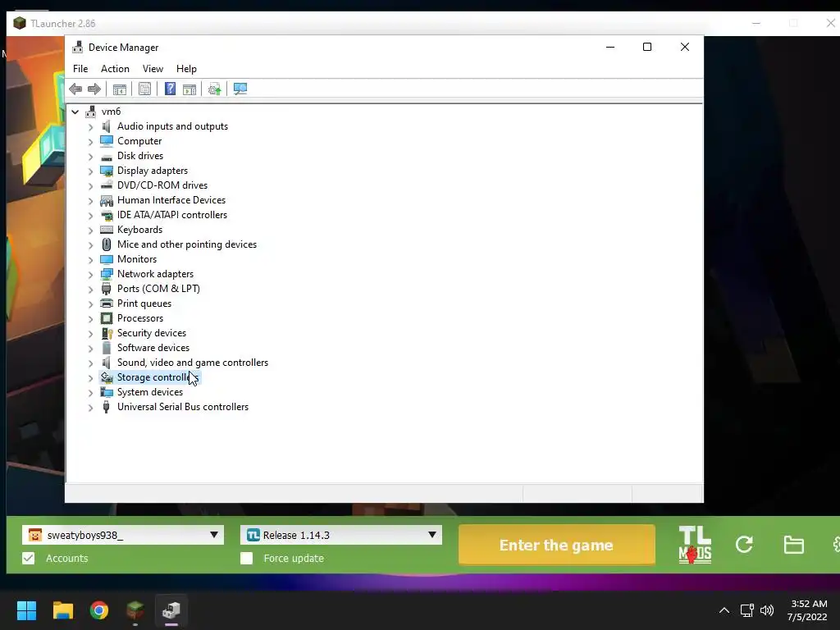Viewport: 840px width, 630px height.
Task: Open the sweatyboys938_ account dropdown
Action: 123,535
